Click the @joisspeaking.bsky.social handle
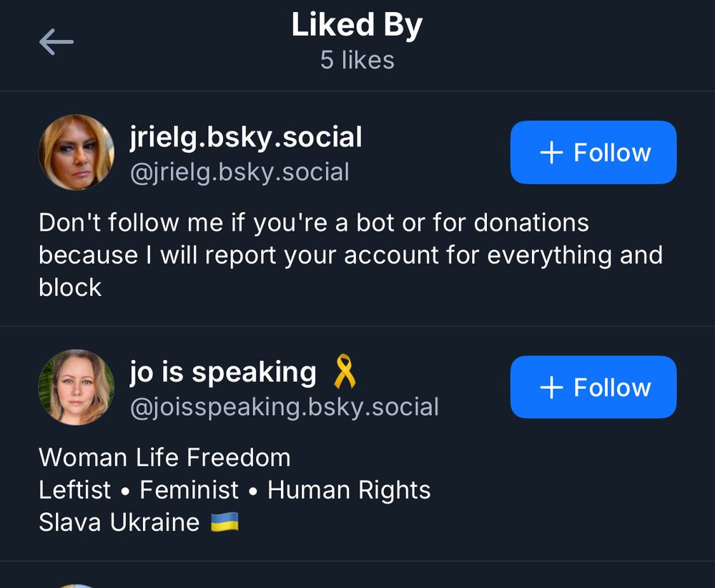The height and width of the screenshot is (588, 715). coord(284,407)
